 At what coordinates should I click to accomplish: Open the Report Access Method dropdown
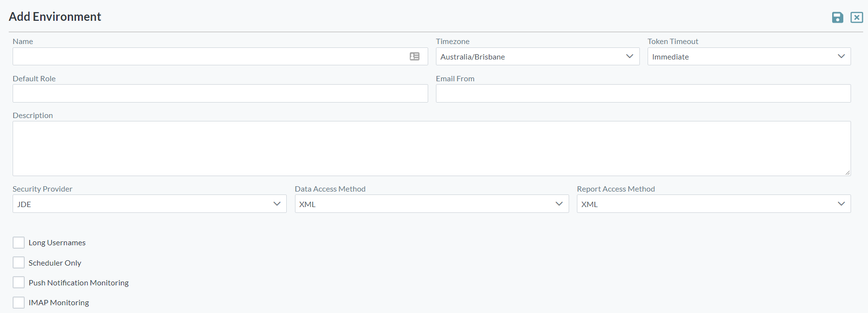click(713, 204)
